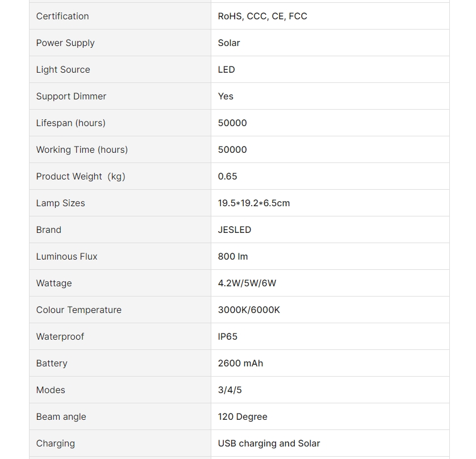The width and height of the screenshot is (476, 459).
Task: Select the Lamp Sizes 19.5*19.2*6.5cm text
Action: click(254, 203)
